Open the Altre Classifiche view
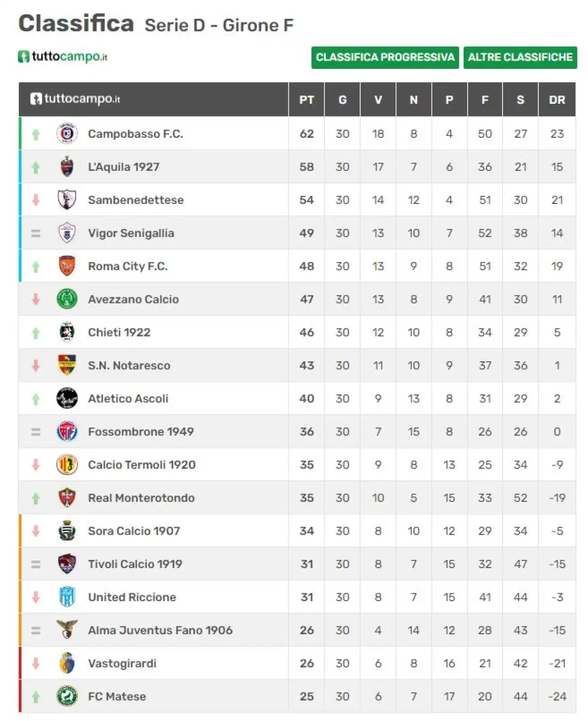Image resolution: width=588 pixels, height=721 pixels. pyautogui.click(x=520, y=57)
